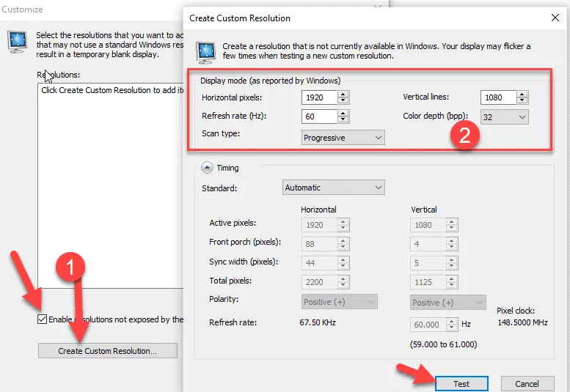Click monitor icon in Customize window
This screenshot has width=570, height=392.
coord(18,42)
